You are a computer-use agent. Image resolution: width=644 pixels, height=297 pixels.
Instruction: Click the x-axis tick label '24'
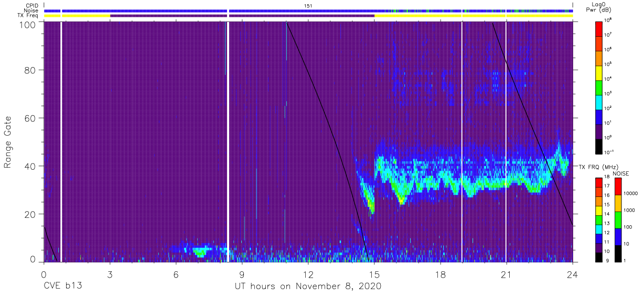[x=573, y=274]
